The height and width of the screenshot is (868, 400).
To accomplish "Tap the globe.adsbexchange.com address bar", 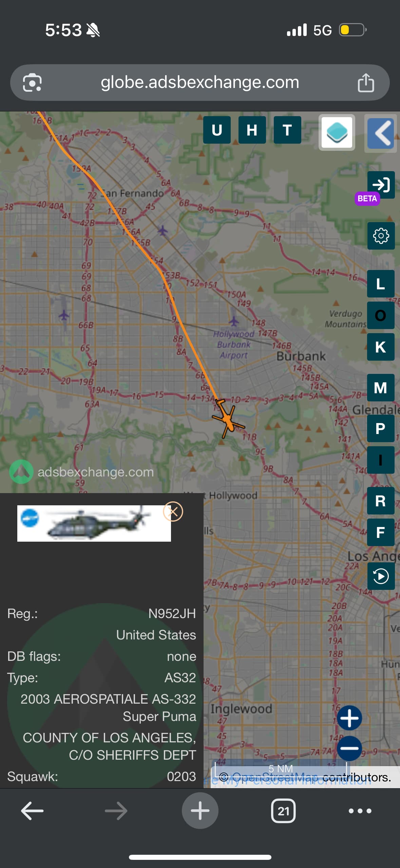I will (200, 83).
